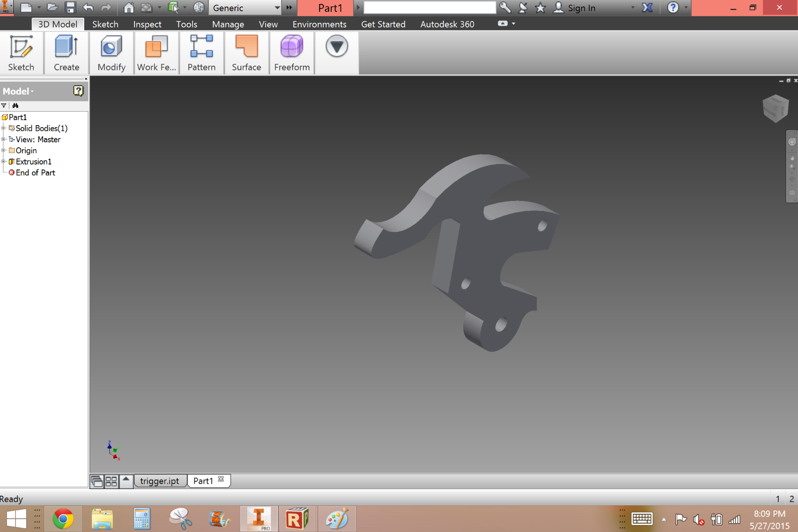Click the Home icon in quick access toolbar

(129, 7)
